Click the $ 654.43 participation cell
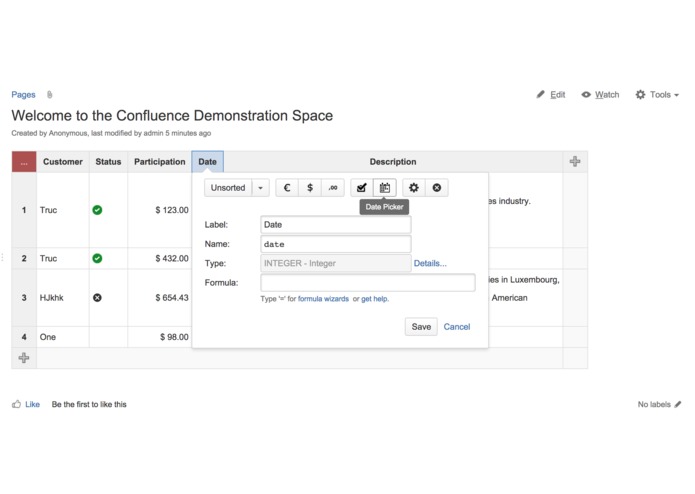Viewport: 695px width, 494px height. 160,298
